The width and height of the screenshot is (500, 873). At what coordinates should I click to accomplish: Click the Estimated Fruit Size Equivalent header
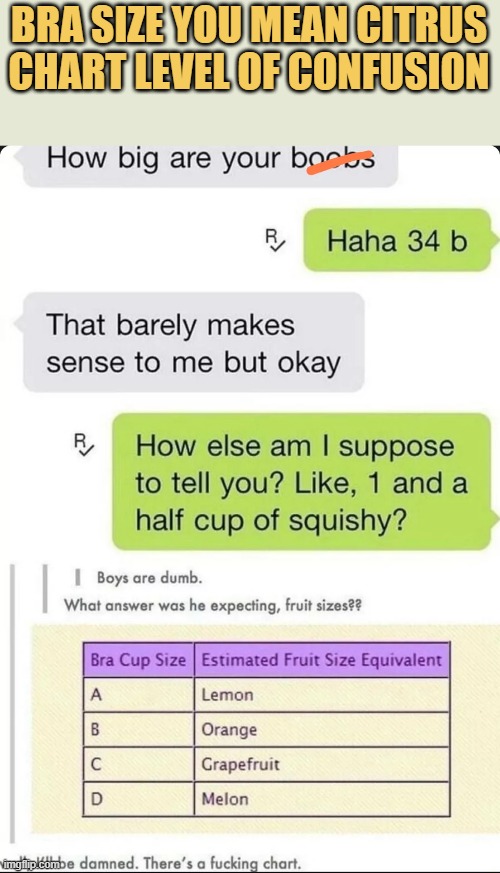click(322, 660)
